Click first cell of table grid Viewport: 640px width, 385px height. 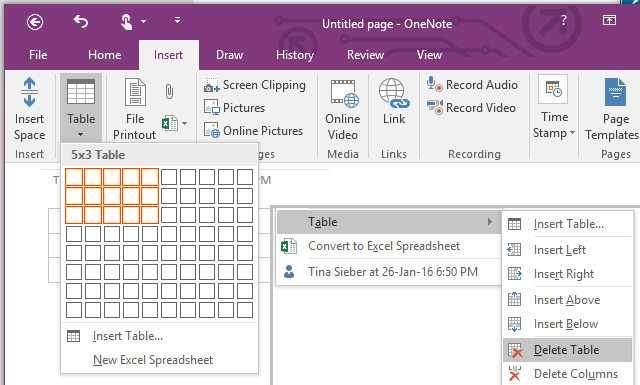pos(74,177)
